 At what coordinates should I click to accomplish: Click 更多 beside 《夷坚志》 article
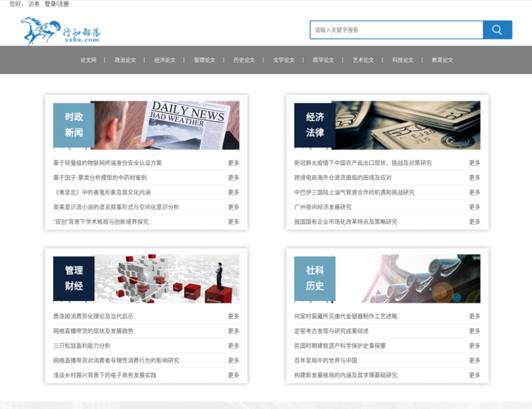click(x=233, y=192)
